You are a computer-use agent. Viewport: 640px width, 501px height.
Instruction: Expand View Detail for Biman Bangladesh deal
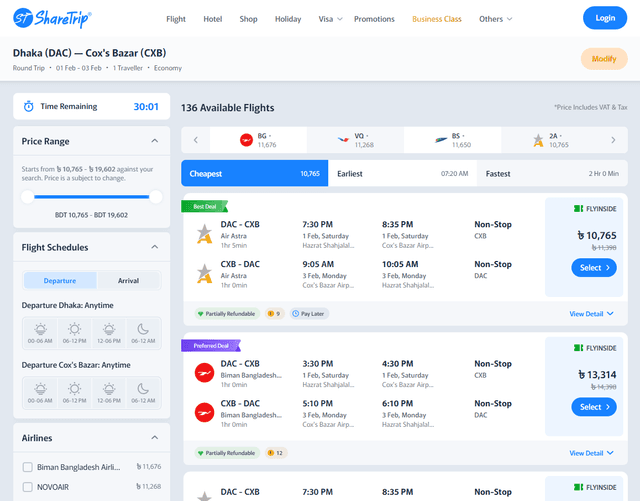pyautogui.click(x=591, y=453)
